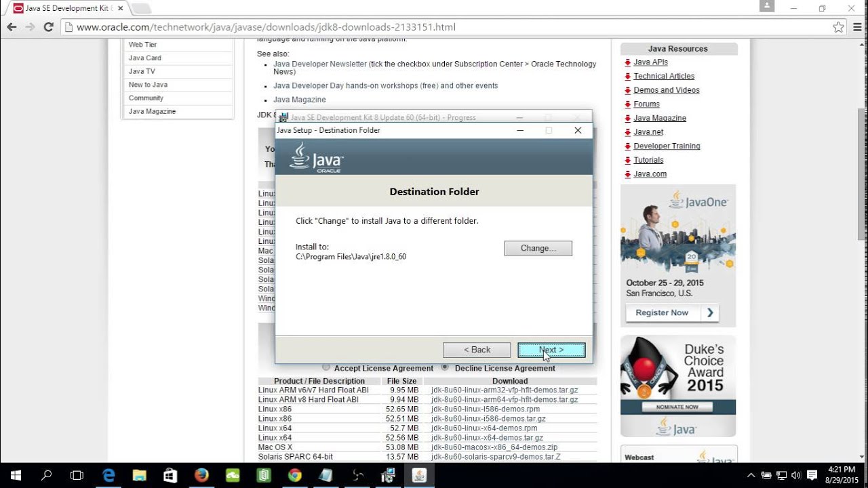
Task: Launch Microsoft Edge from the taskbar
Action: tap(108, 475)
